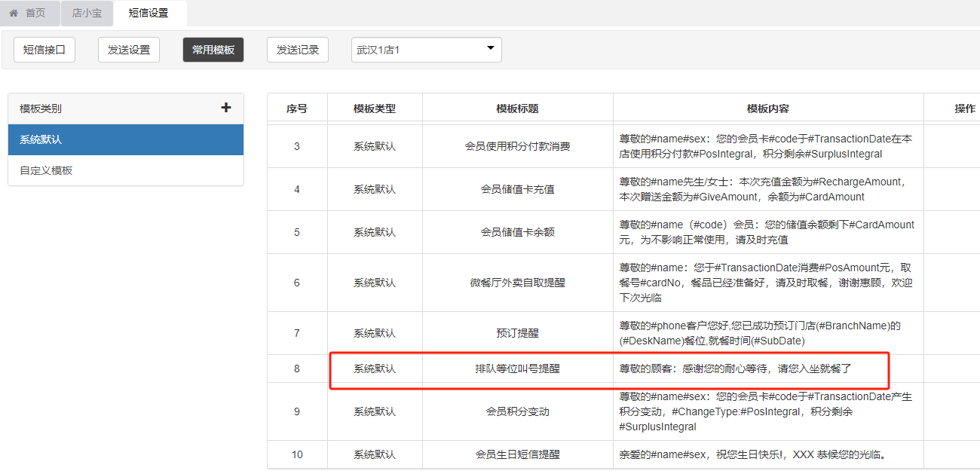Click the 序号 column header
Screen dimensions: 980x474
(297, 109)
